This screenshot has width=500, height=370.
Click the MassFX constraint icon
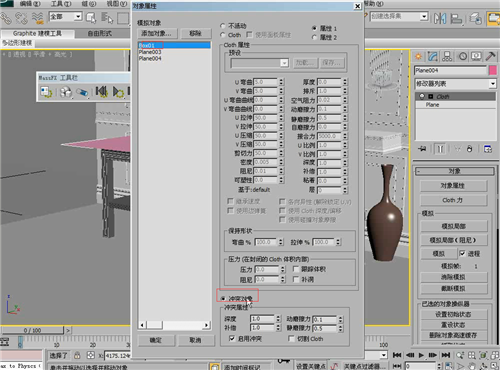click(82, 92)
